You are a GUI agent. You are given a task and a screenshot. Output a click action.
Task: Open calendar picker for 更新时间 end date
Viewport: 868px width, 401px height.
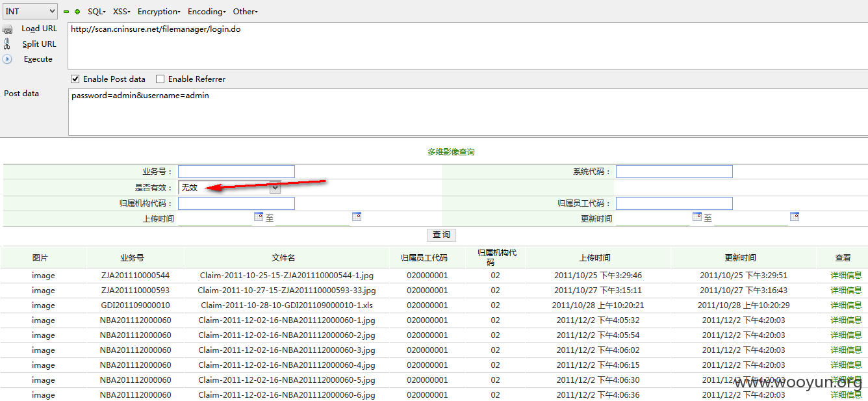795,216
